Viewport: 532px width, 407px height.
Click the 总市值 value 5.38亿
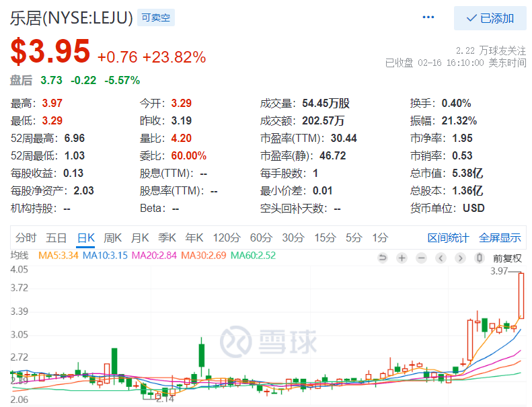click(467, 173)
